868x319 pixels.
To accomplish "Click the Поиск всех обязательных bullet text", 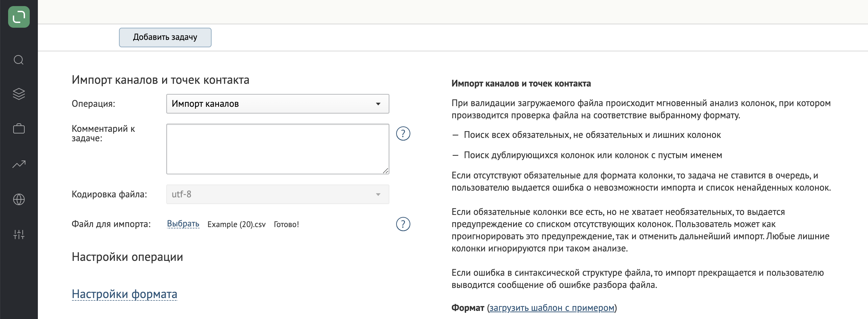I will point(592,135).
